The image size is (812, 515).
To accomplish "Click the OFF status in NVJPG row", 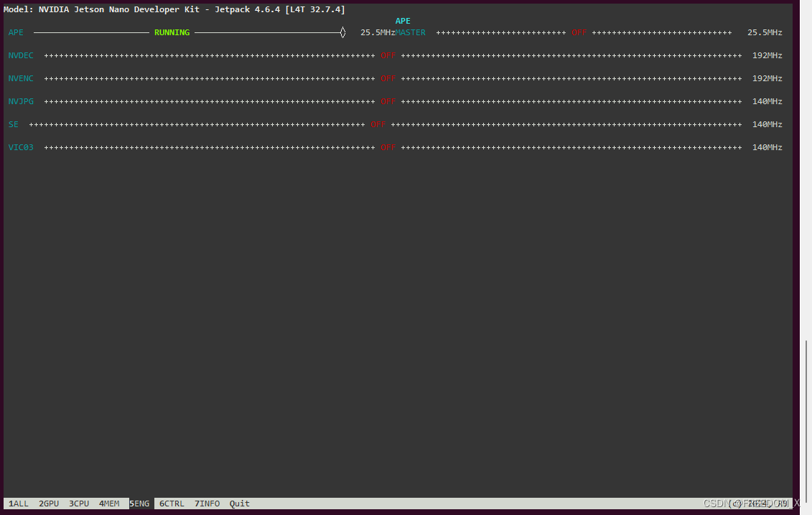I will point(388,101).
